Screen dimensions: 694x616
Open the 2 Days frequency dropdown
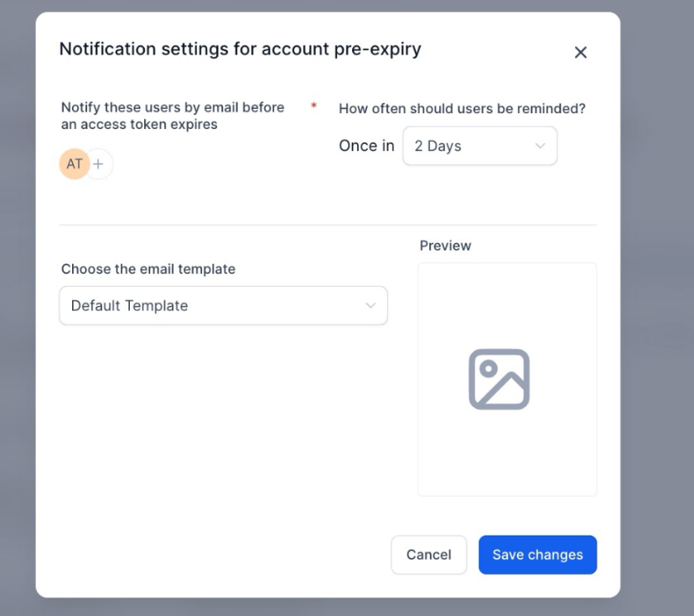pos(479,146)
